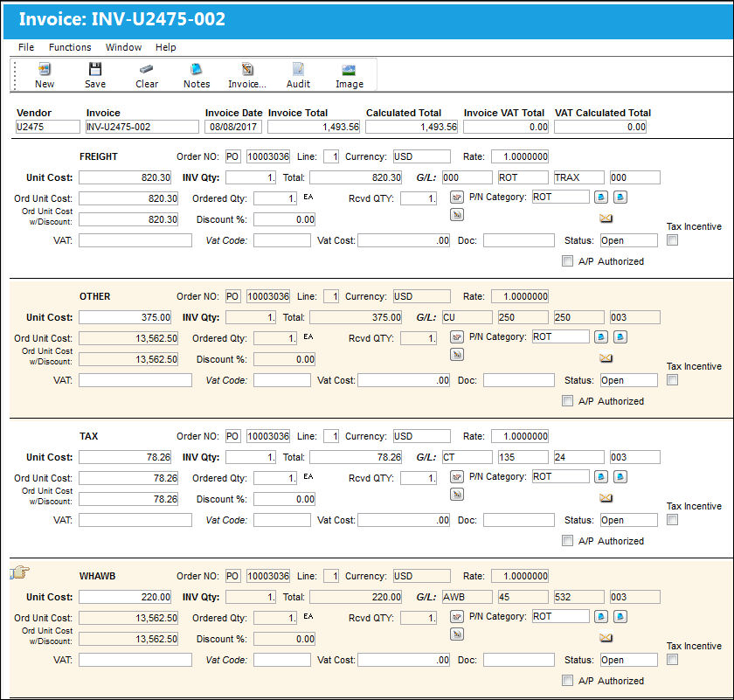Click OTHER Unit Cost field 375.00
This screenshot has height=700, width=734.
click(x=125, y=317)
